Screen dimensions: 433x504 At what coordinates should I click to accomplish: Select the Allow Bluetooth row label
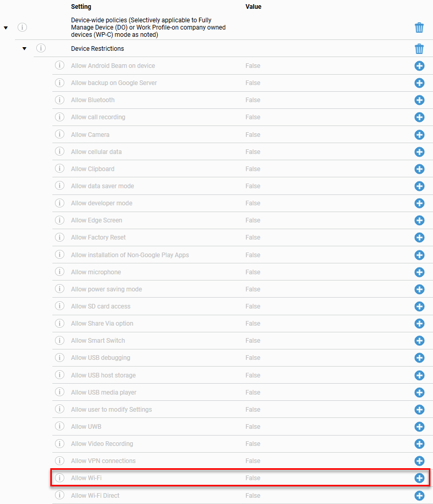coord(93,100)
